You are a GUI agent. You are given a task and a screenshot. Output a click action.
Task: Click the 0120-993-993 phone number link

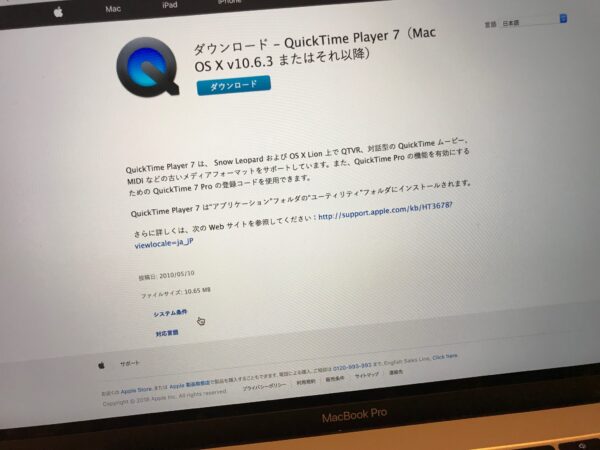[352, 367]
